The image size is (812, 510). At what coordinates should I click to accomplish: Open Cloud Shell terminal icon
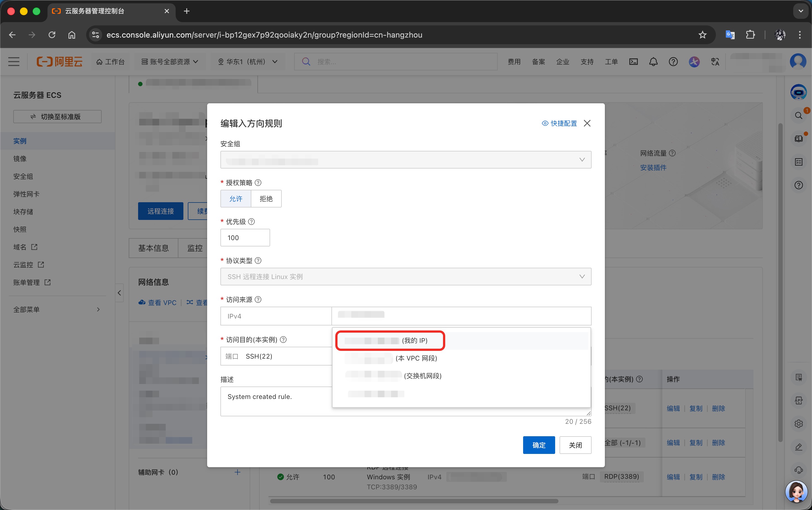[633, 62]
